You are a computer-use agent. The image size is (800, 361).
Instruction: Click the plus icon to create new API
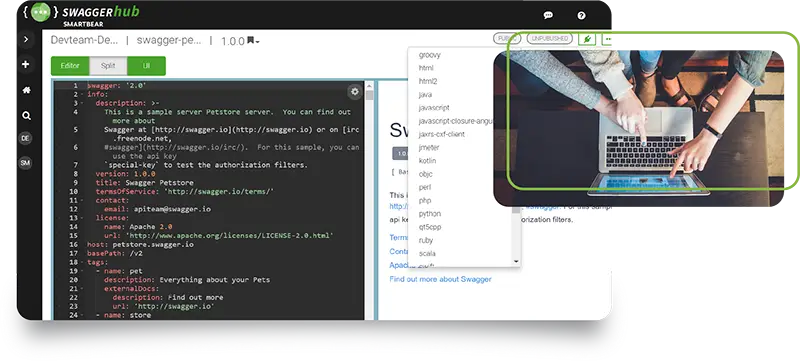(x=26, y=65)
